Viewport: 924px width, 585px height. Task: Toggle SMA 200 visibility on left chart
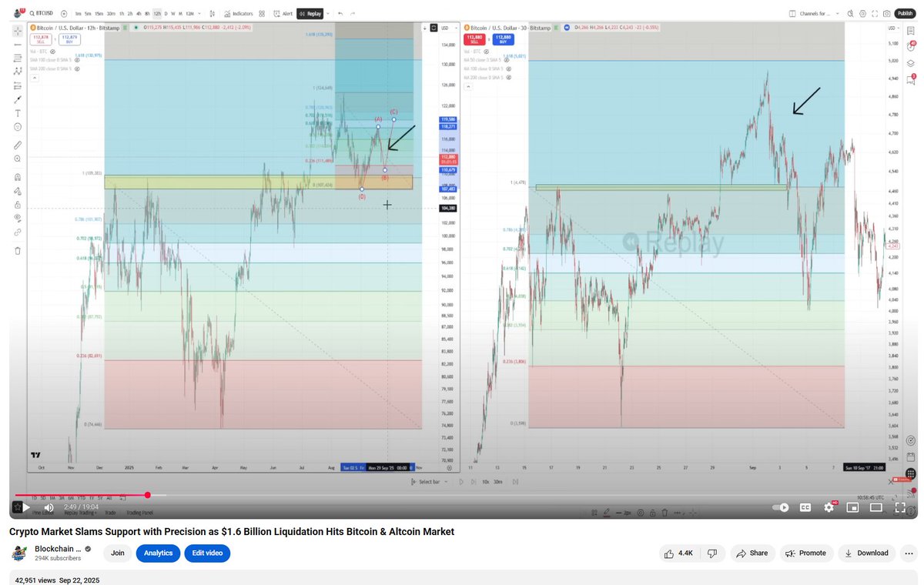coord(76,69)
